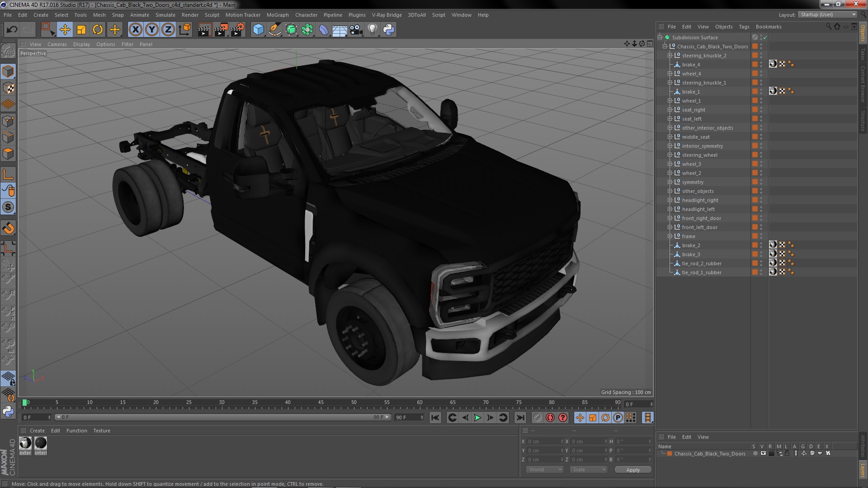Open the Sculpt menu

[212, 15]
